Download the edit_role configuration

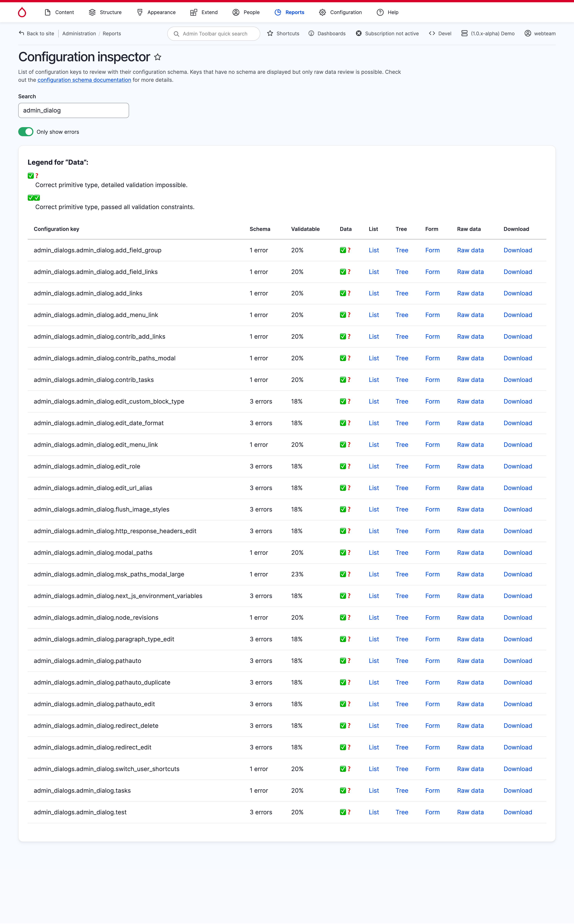(x=517, y=466)
